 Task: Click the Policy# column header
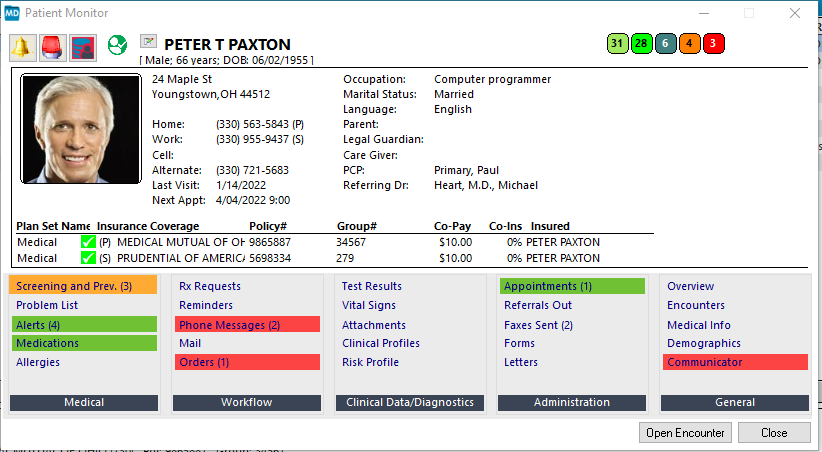268,227
